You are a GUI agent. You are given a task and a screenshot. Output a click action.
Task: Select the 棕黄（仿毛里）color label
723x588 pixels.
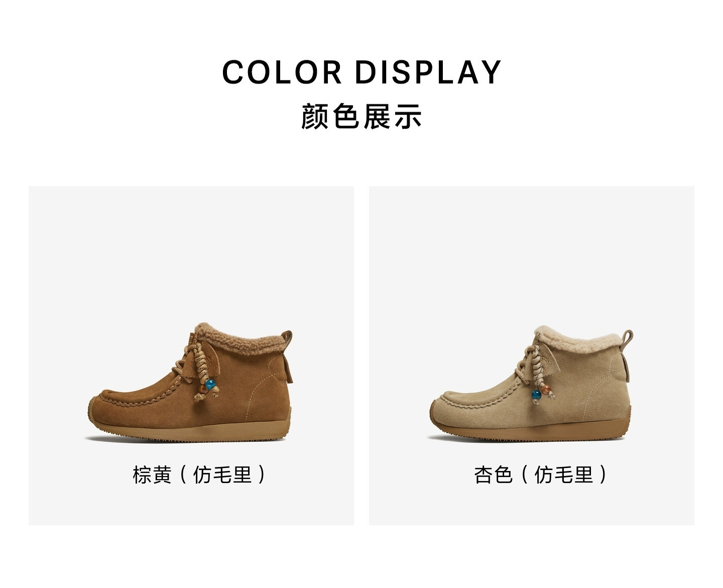pyautogui.click(x=198, y=475)
